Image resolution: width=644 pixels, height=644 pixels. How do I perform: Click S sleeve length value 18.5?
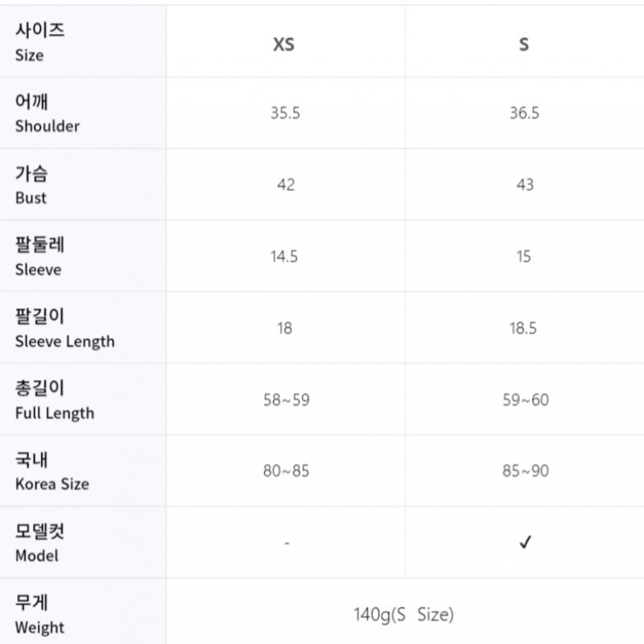523,328
